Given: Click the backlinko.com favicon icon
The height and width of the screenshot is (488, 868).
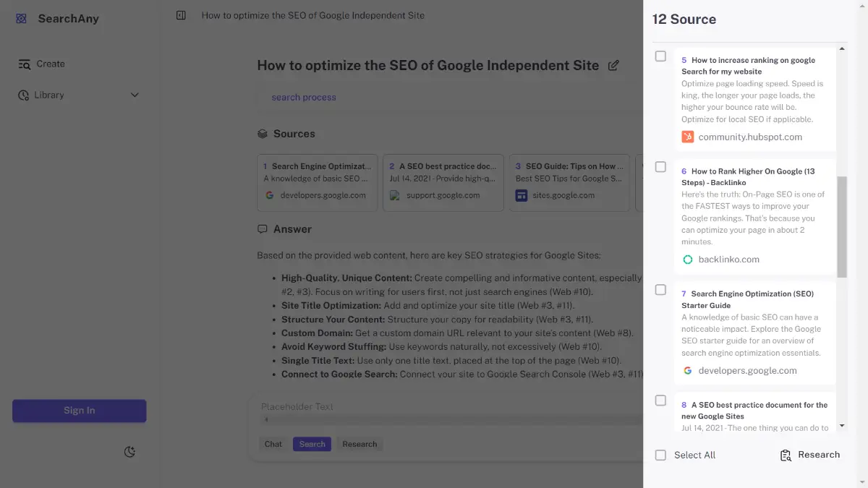Looking at the screenshot, I should 687,260.
